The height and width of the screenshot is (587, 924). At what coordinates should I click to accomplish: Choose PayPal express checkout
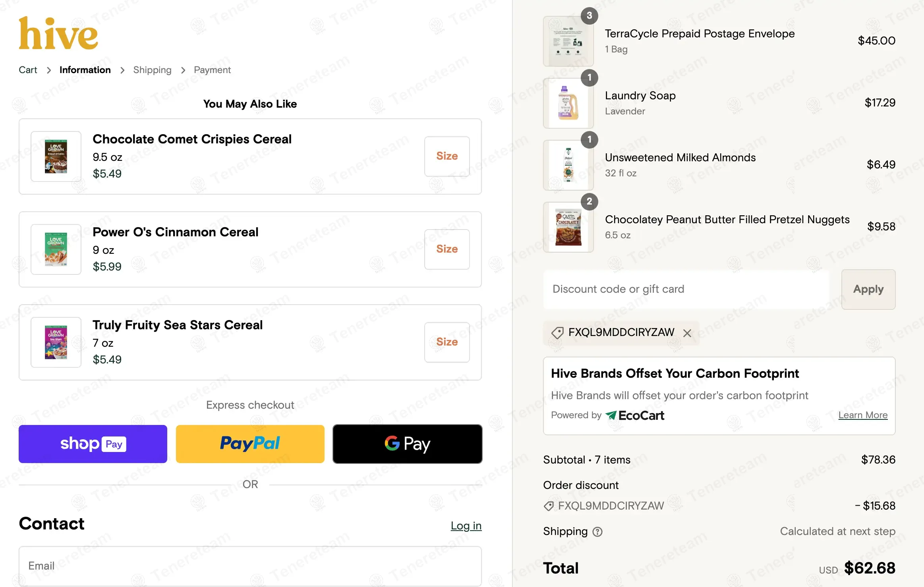click(250, 444)
